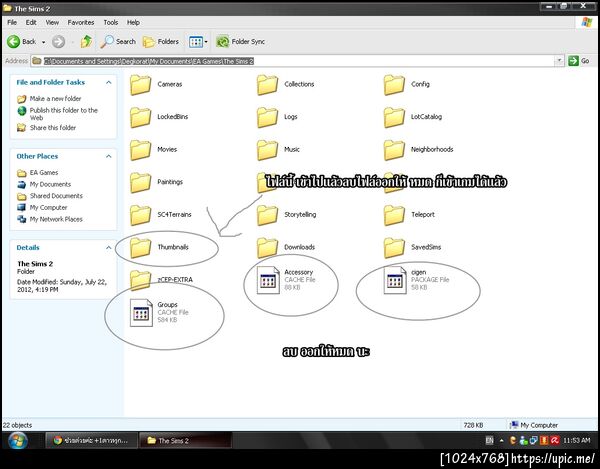The image size is (600, 469).
Task: Select the LotCatalog folder
Action: 412,117
